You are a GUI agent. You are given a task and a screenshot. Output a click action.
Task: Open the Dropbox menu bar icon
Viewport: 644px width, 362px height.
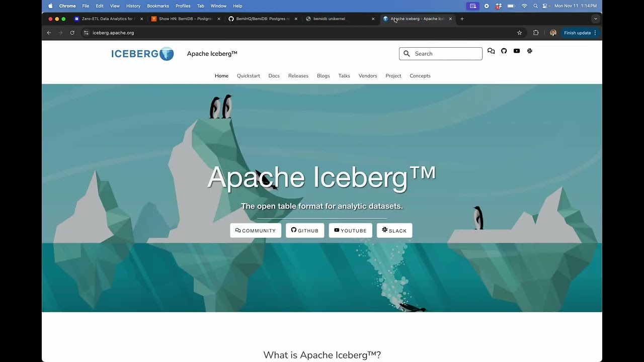[x=499, y=6]
